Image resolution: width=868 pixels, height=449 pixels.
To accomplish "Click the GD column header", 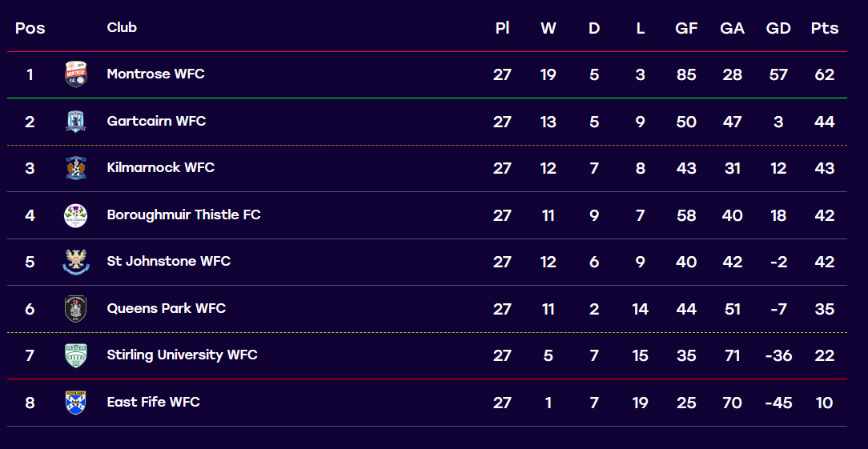I will click(778, 28).
